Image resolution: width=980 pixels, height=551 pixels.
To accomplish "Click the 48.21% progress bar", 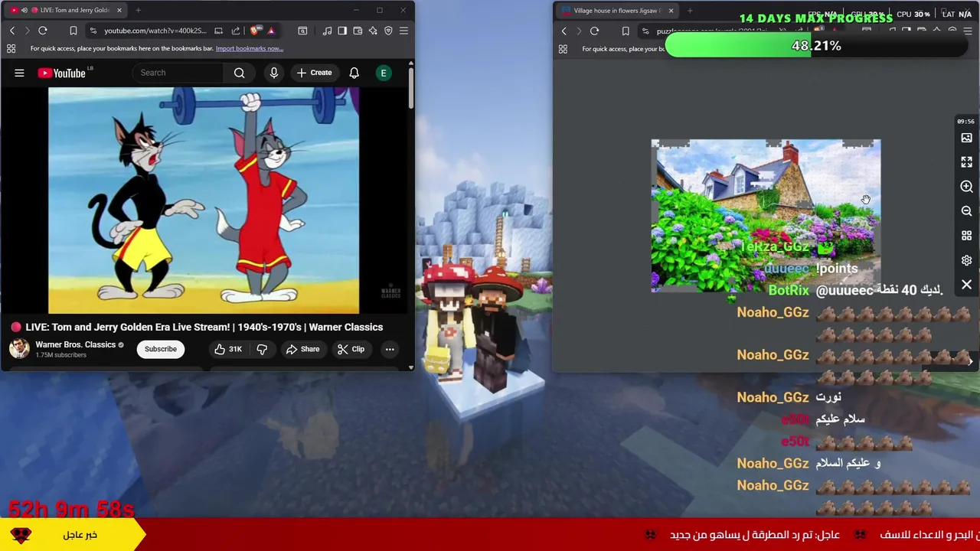I will (x=816, y=46).
